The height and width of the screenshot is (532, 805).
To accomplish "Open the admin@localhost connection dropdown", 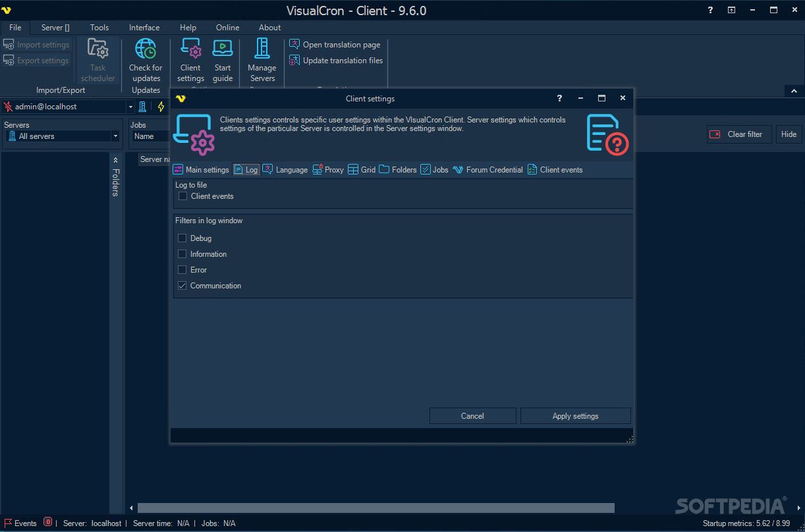I will click(x=130, y=107).
